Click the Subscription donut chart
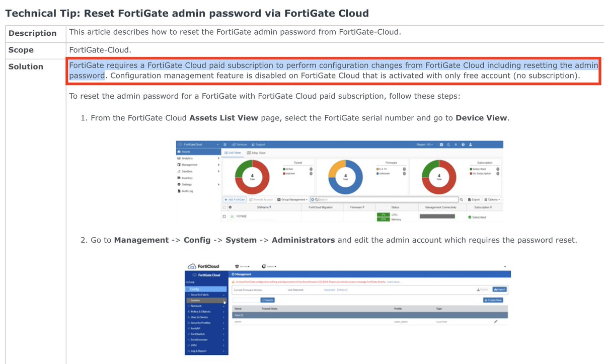This screenshot has width=604, height=364. (x=439, y=177)
